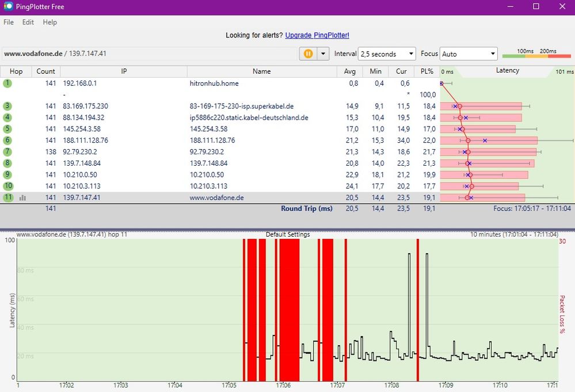Click the hop 3 green circle icon
575x392 pixels.
7,106
